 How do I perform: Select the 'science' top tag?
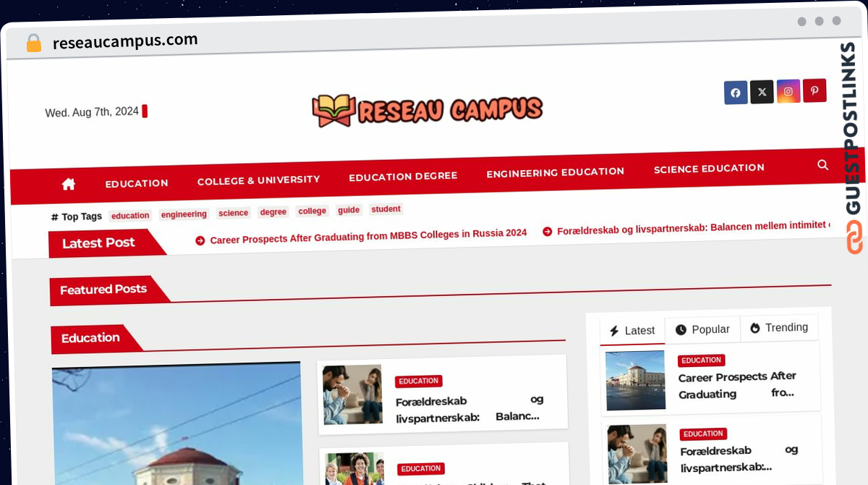[234, 213]
